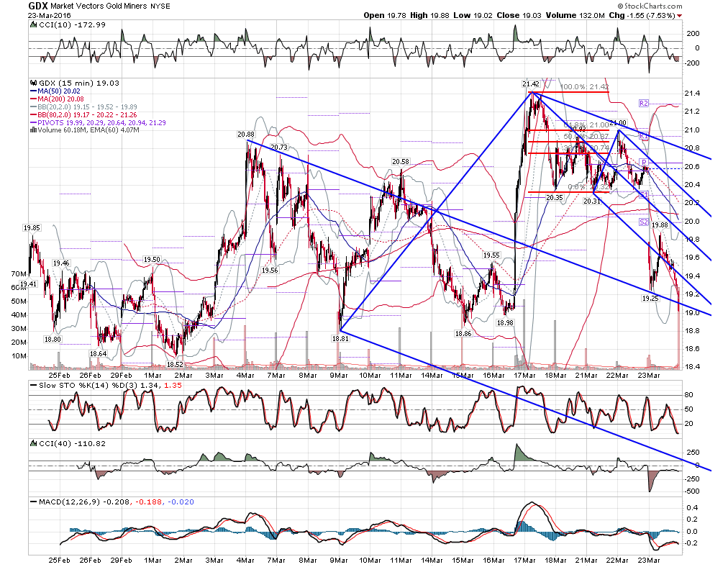Click the GDX ticker symbol in title

click(37, 6)
